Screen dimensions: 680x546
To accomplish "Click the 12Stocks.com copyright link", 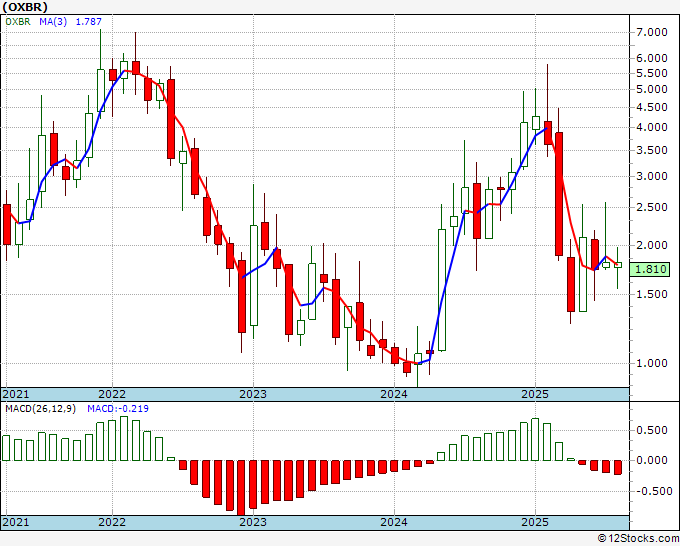I will (x=638, y=539).
